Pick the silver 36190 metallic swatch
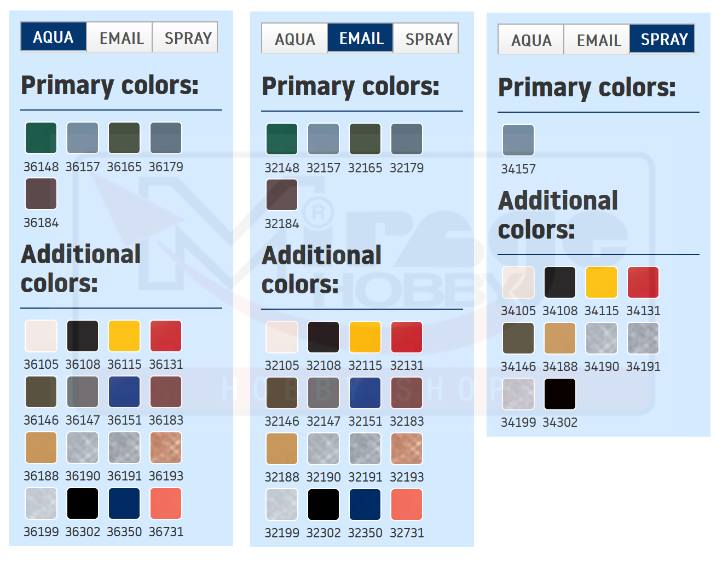 83,448
